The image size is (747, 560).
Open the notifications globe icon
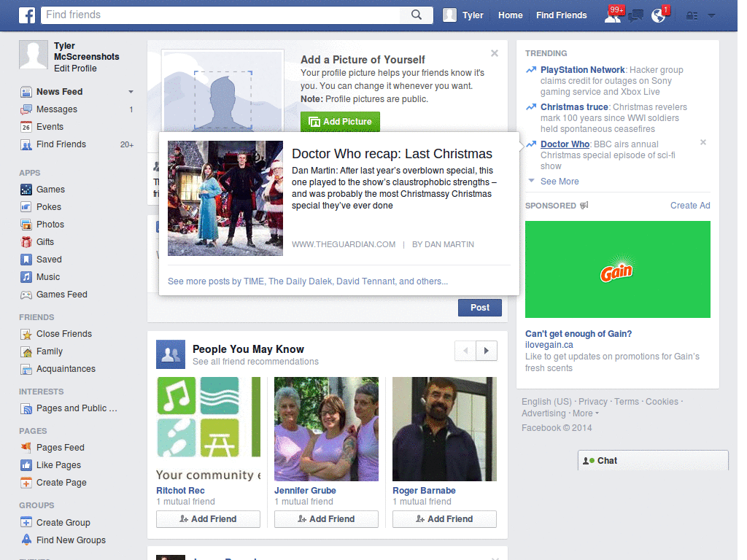[659, 16]
